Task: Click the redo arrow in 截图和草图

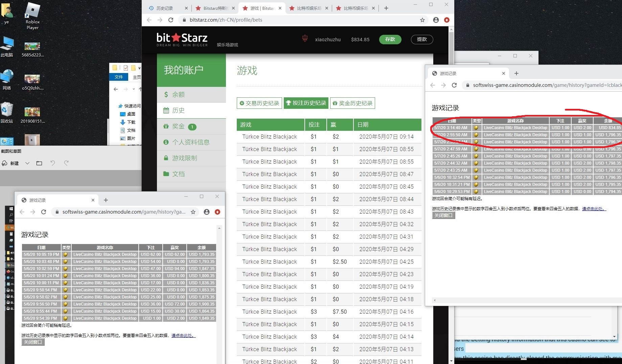Action: [x=66, y=163]
